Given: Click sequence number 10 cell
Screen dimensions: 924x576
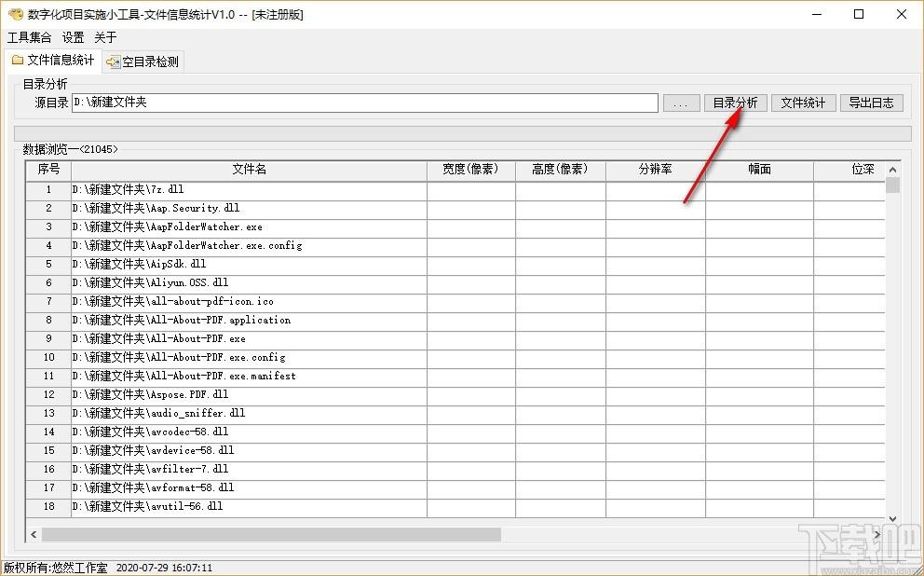Looking at the screenshot, I should [x=48, y=357].
